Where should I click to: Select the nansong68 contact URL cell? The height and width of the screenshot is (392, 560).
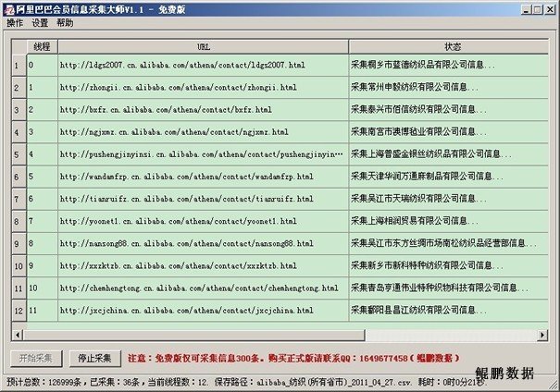tap(204, 243)
